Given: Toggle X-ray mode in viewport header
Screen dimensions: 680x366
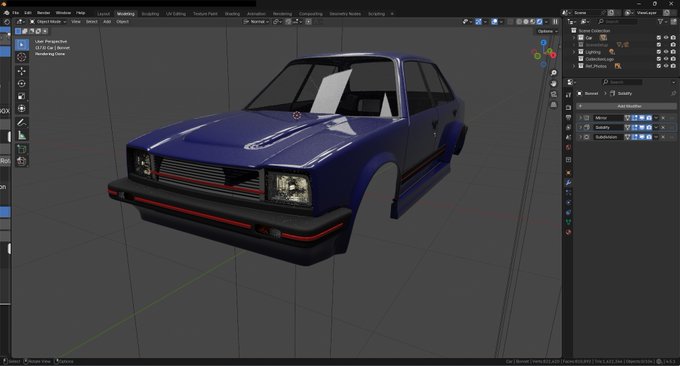Looking at the screenshot, I should [x=510, y=21].
